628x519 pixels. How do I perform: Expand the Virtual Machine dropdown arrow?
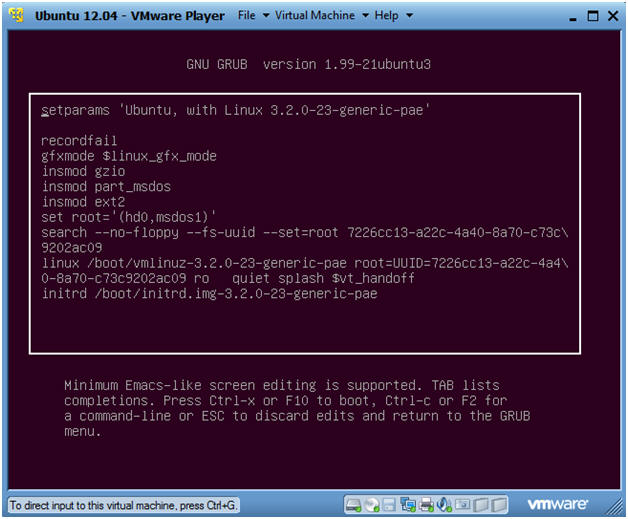tap(365, 16)
